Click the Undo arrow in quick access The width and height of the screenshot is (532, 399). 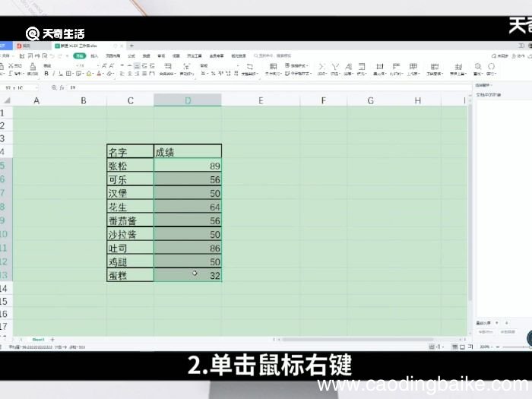click(x=53, y=55)
